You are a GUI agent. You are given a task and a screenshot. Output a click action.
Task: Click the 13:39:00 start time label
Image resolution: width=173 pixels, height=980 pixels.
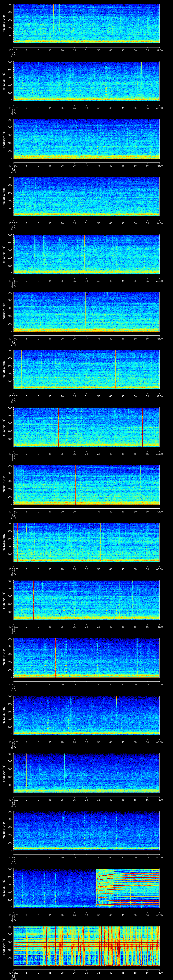[x=14, y=569]
